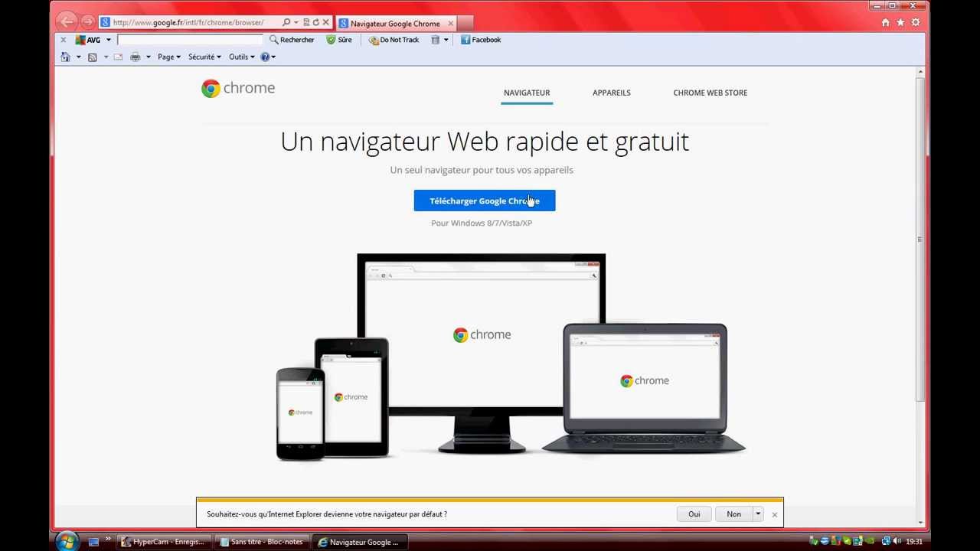Open the Home page icon at top right

tap(885, 23)
